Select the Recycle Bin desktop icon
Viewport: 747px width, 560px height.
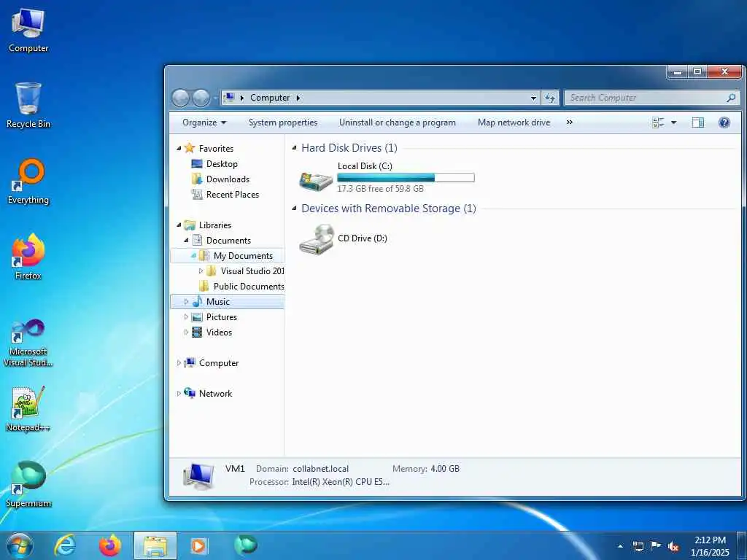point(28,106)
